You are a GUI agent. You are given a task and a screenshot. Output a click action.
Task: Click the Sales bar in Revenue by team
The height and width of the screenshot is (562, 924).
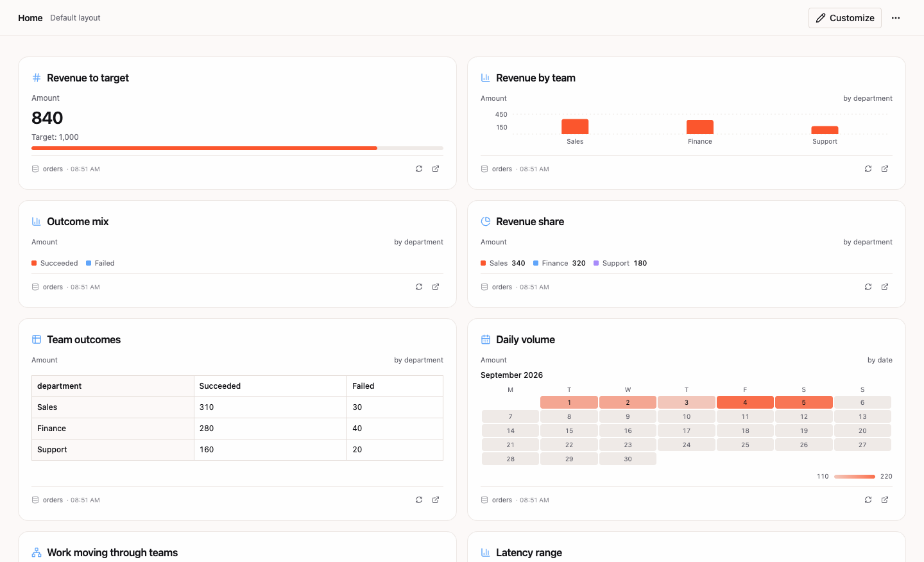(x=575, y=126)
